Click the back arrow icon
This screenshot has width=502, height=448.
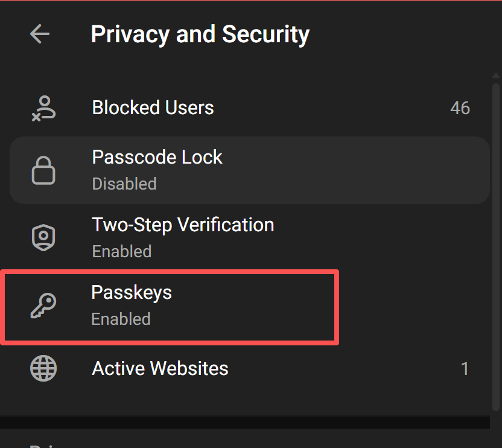(x=40, y=34)
